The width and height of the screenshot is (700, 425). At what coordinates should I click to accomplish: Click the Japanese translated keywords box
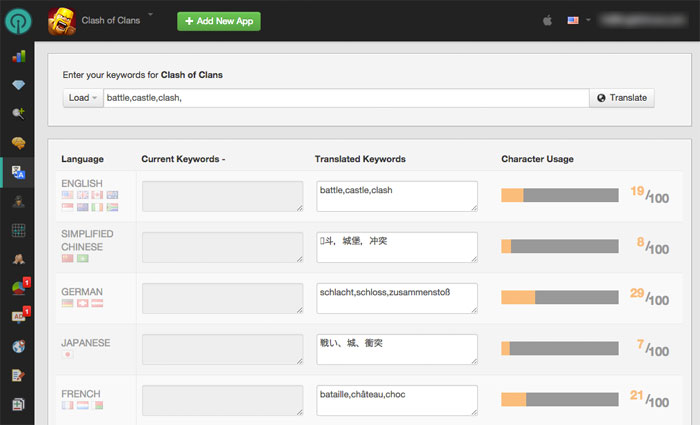tap(397, 349)
